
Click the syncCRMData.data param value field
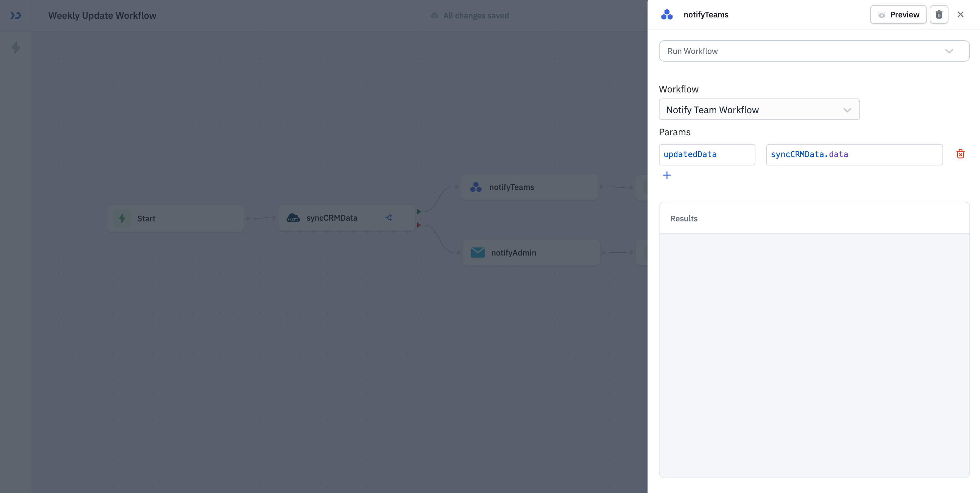(x=854, y=154)
